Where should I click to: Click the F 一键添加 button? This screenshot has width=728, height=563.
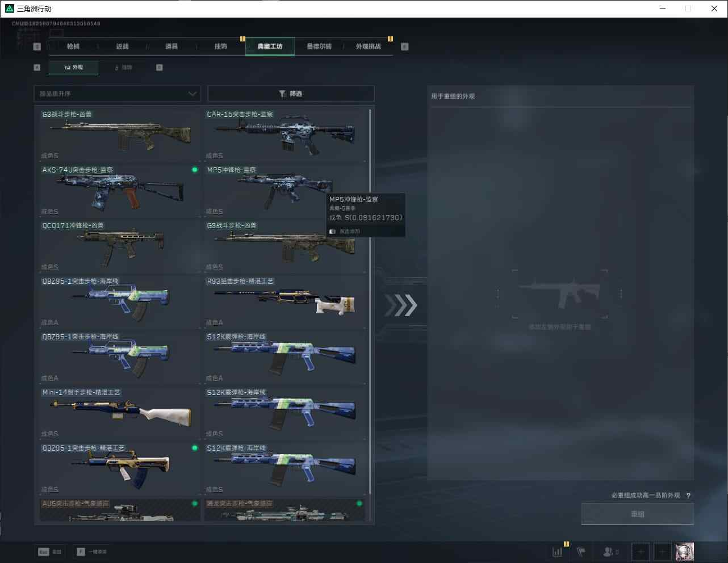pos(92,552)
